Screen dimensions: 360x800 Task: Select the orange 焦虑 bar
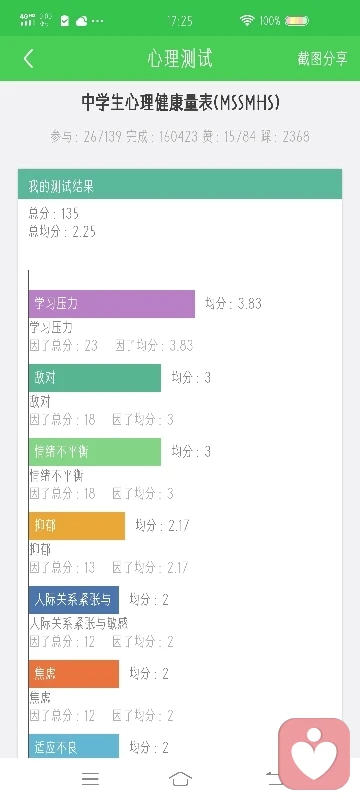pos(74,674)
